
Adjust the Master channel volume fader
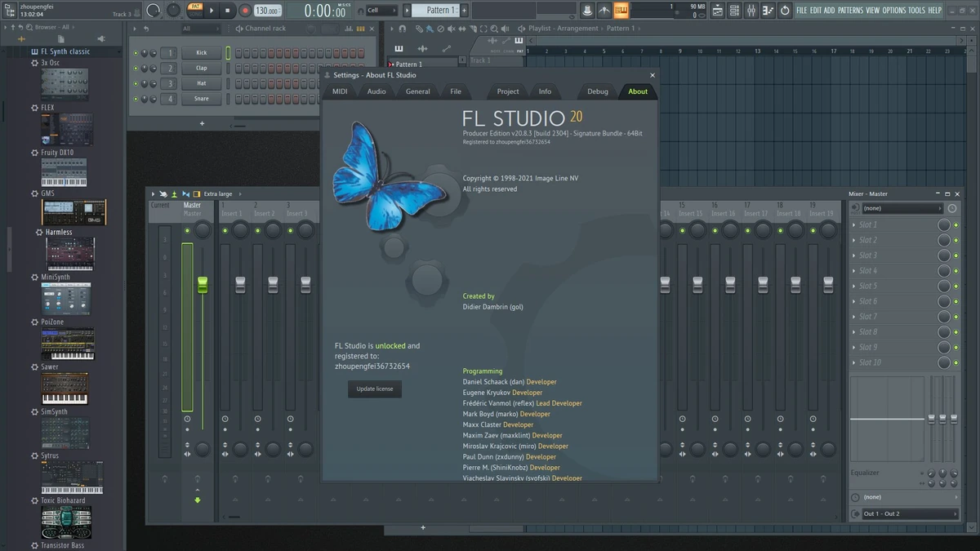click(x=203, y=284)
